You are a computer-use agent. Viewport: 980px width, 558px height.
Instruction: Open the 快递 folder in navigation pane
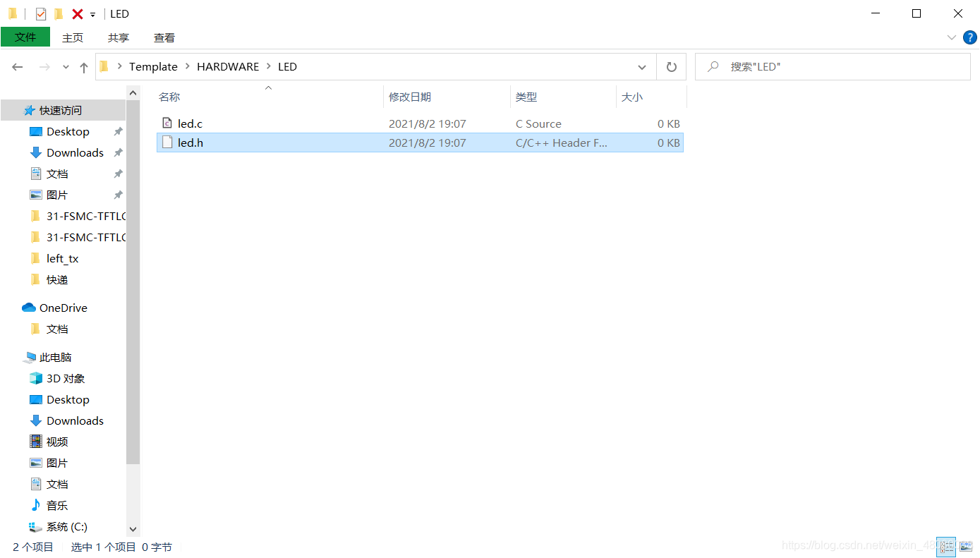pyautogui.click(x=57, y=280)
